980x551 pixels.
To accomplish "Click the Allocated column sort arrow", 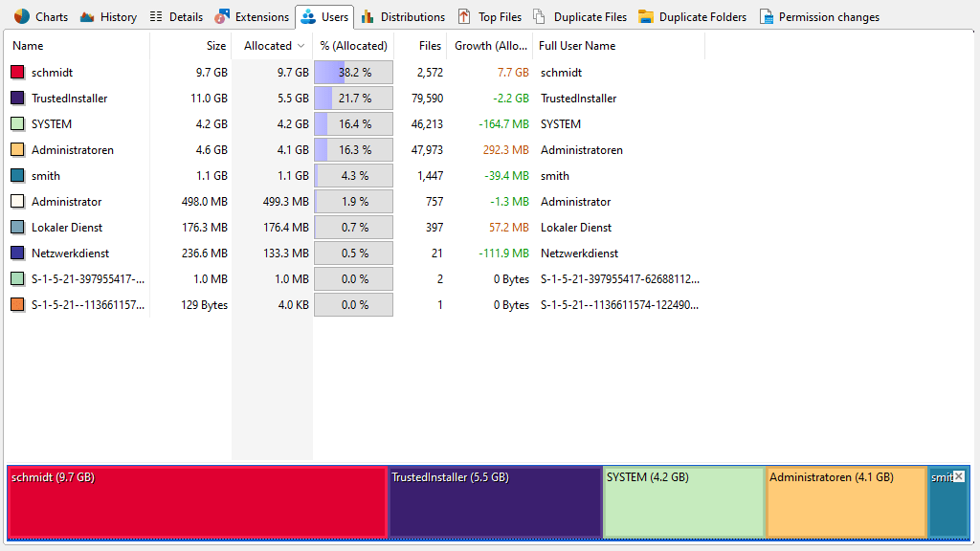I will click(x=301, y=46).
